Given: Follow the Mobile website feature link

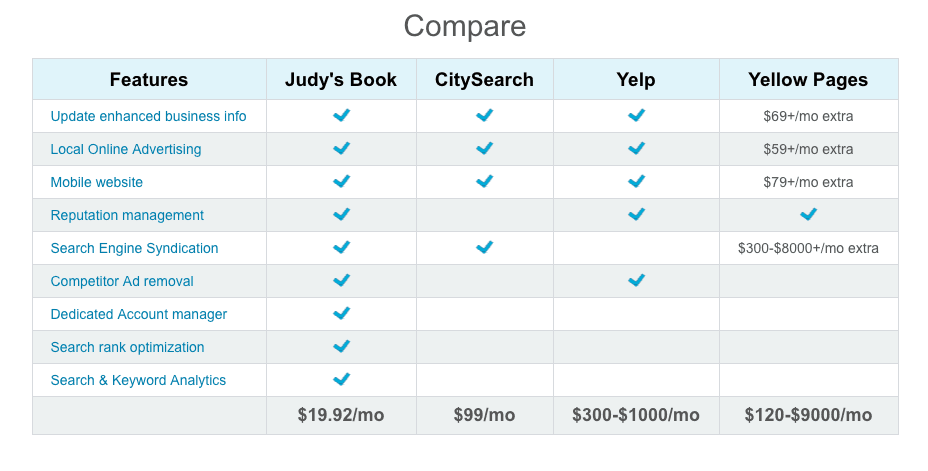Looking at the screenshot, I should [x=96, y=182].
